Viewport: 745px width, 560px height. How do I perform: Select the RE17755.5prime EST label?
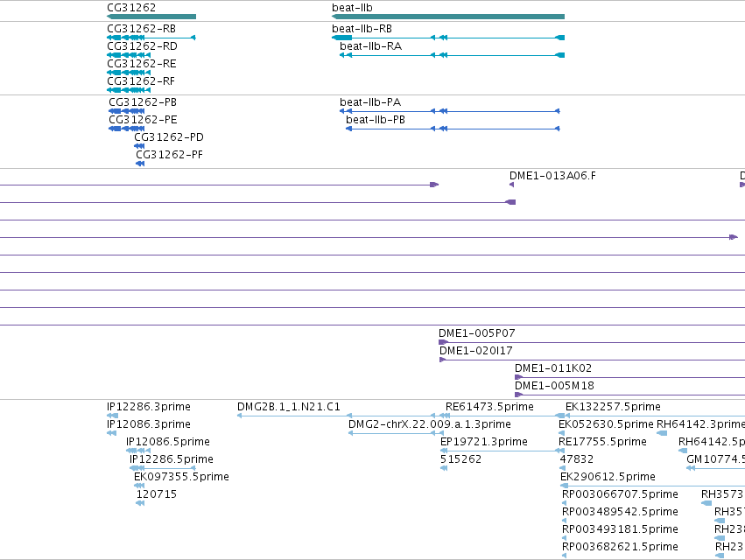602,442
